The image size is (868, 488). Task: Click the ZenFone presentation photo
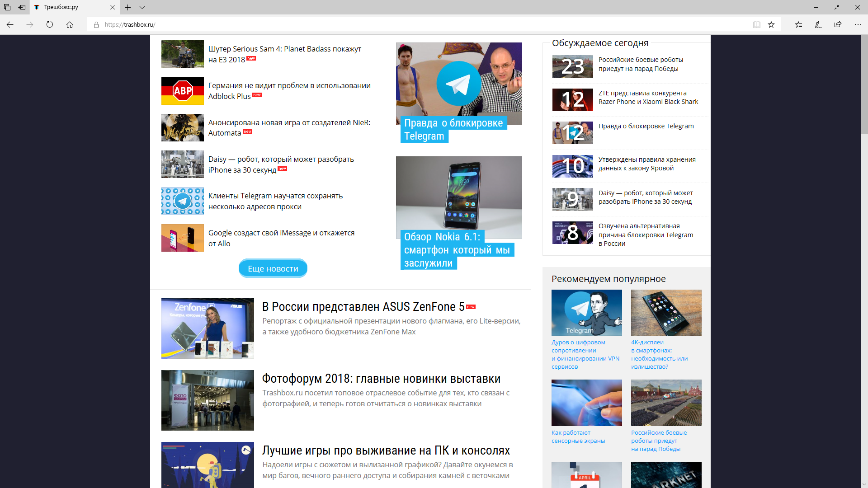(x=208, y=328)
